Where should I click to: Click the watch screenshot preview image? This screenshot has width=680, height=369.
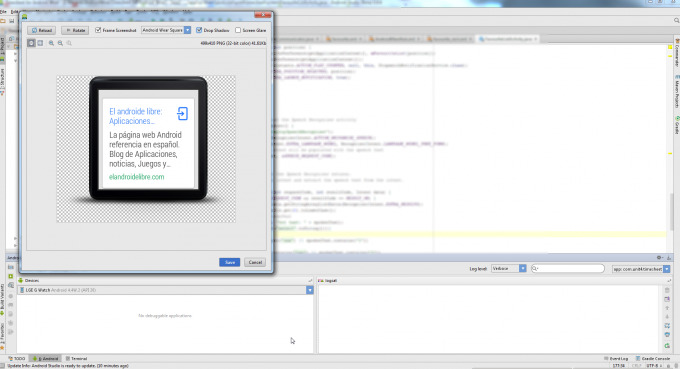[146, 149]
